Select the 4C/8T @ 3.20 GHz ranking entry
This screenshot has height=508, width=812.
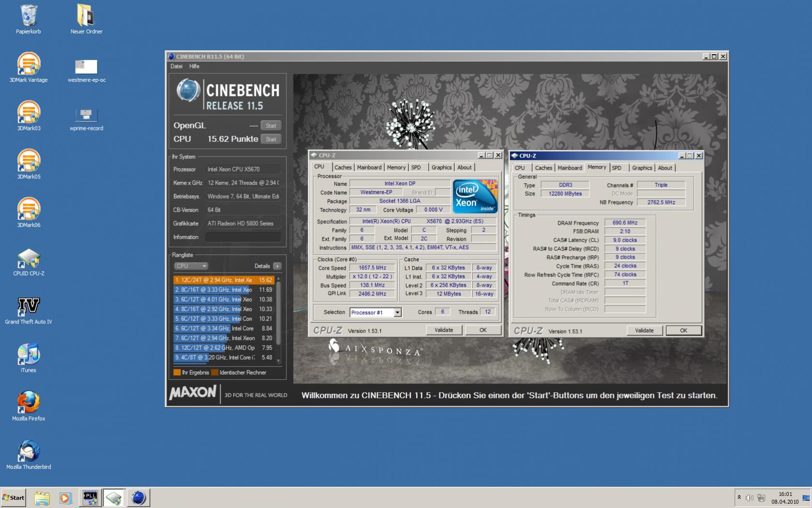point(224,357)
